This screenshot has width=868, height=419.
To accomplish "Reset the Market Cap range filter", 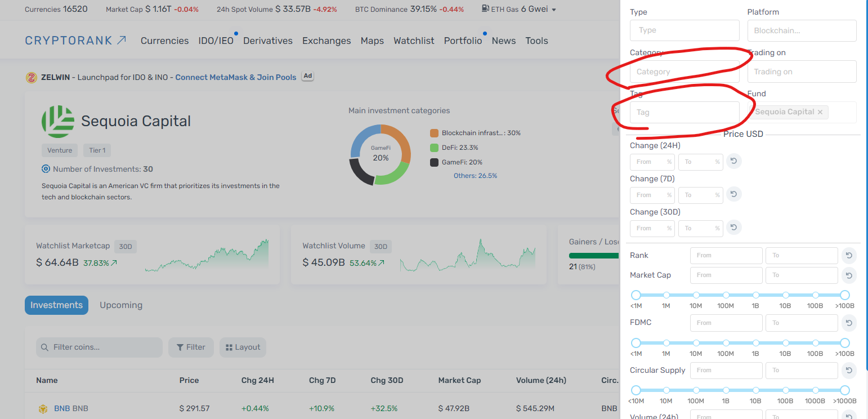I will 848,275.
